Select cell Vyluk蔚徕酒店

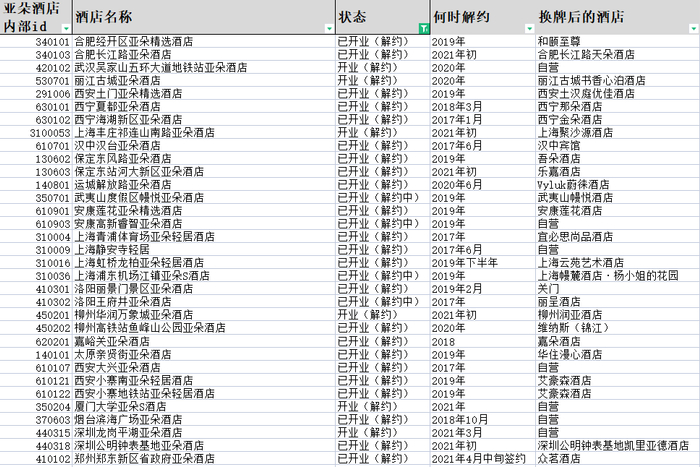click(x=618, y=184)
